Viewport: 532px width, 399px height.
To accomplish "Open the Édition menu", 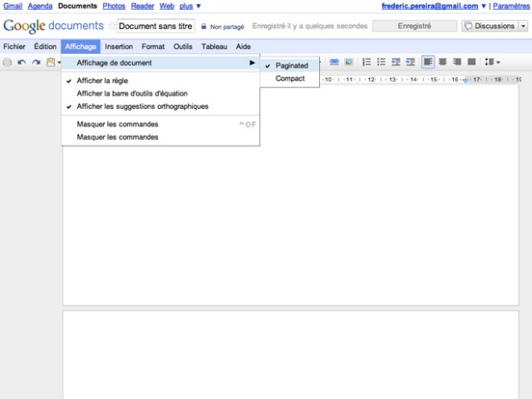I will 45,47.
